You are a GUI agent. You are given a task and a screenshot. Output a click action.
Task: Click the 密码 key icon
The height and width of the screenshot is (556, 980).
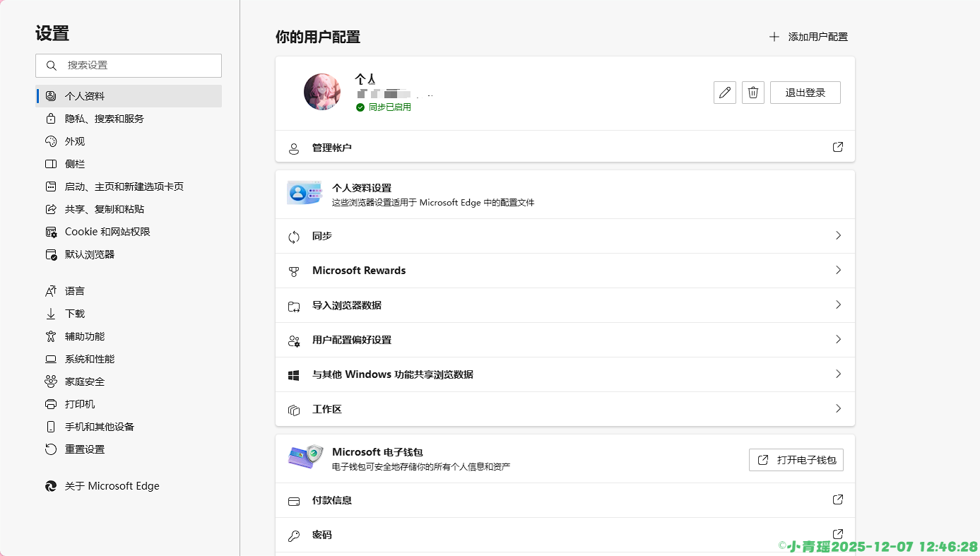pyautogui.click(x=294, y=536)
